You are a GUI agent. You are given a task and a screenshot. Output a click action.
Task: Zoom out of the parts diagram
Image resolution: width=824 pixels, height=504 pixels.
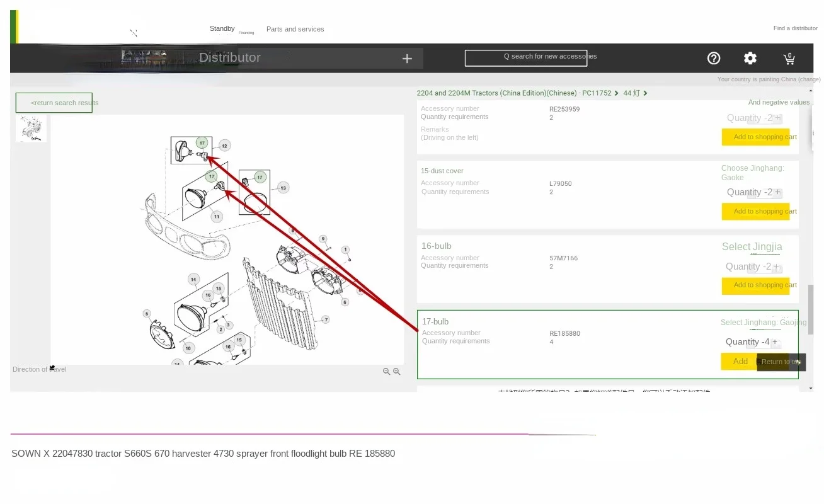[x=386, y=372]
